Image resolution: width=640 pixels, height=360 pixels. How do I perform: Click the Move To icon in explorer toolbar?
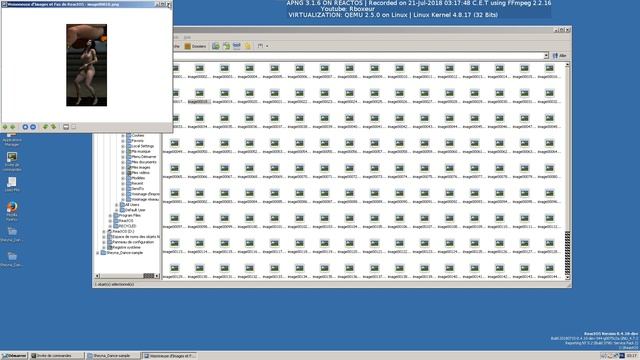(216, 46)
